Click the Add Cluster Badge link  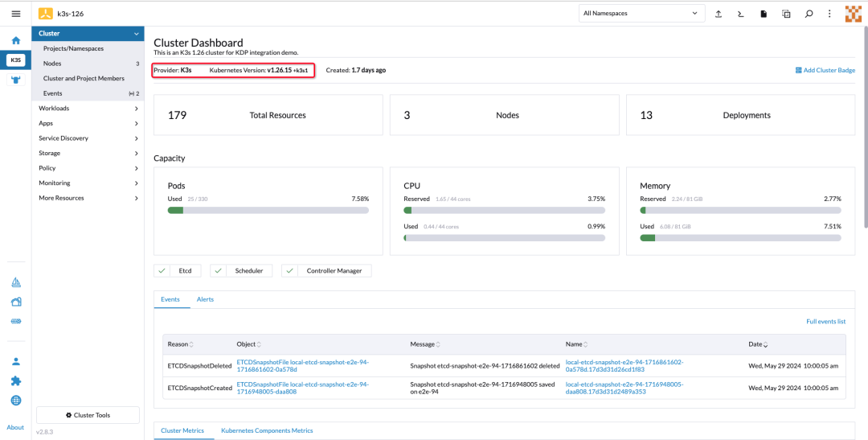[829, 70]
